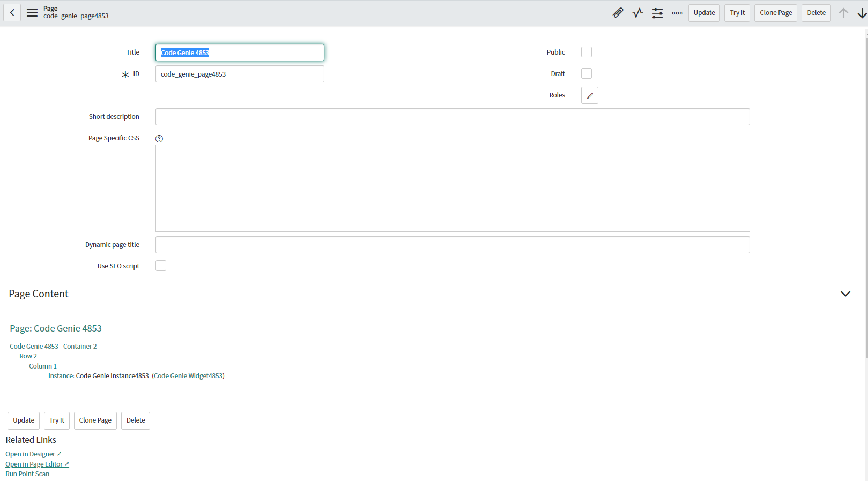Click the bottom Try It button
Screen dimensions: 868x481
point(57,420)
